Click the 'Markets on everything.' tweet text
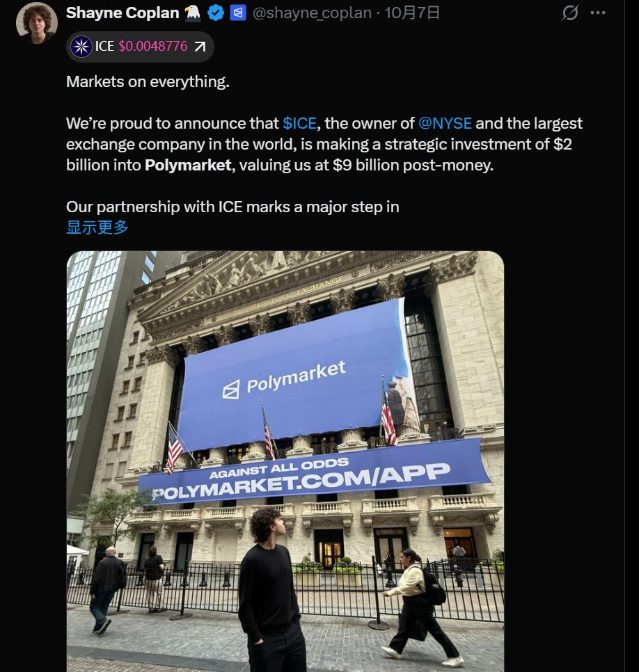Image resolution: width=639 pixels, height=672 pixels. pyautogui.click(x=148, y=81)
